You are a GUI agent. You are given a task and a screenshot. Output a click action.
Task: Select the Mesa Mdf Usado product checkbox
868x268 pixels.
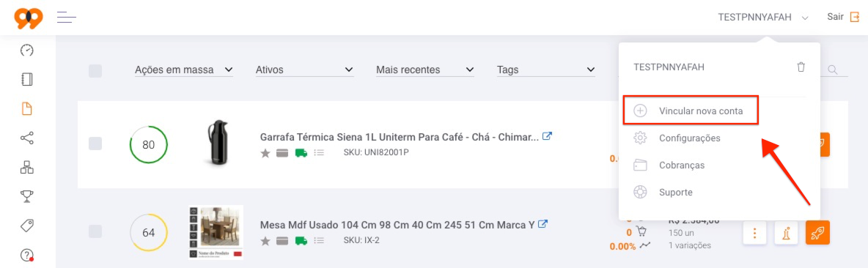point(95,231)
